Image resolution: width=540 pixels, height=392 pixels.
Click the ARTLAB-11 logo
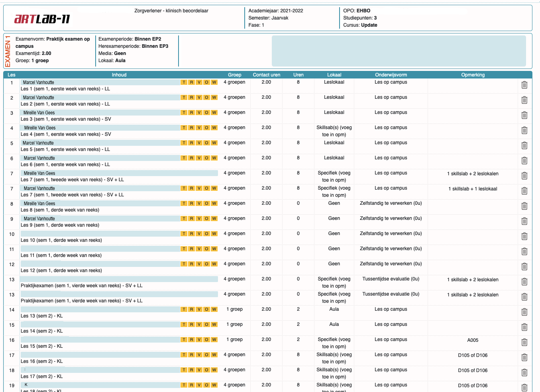click(x=42, y=19)
